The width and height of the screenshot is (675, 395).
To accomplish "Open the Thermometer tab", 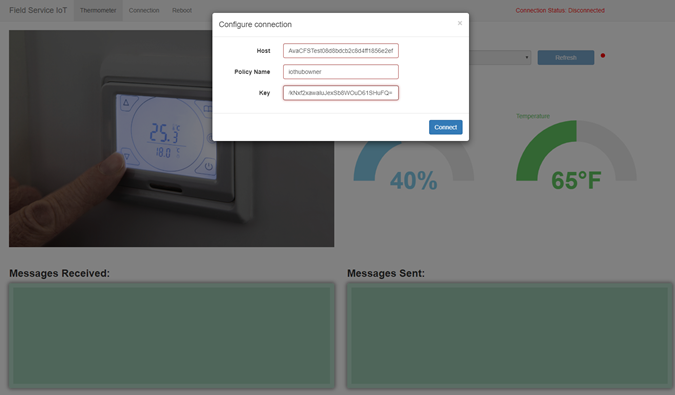I will 98,10.
